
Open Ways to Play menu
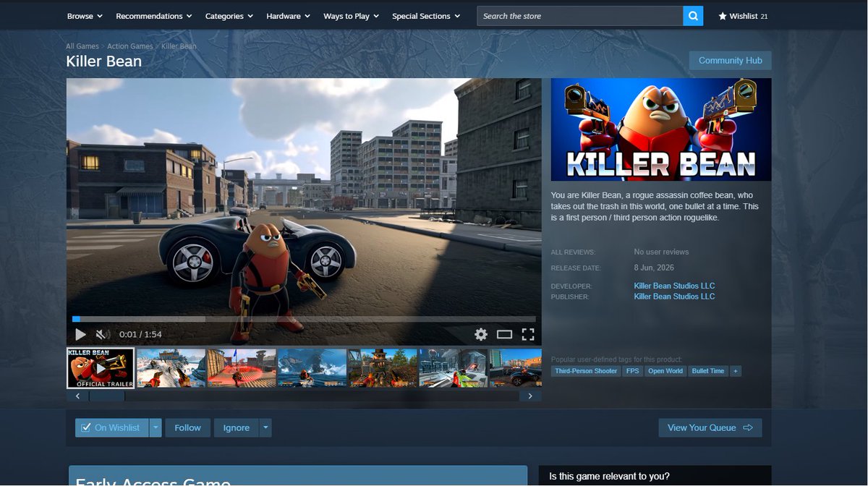pyautogui.click(x=351, y=16)
